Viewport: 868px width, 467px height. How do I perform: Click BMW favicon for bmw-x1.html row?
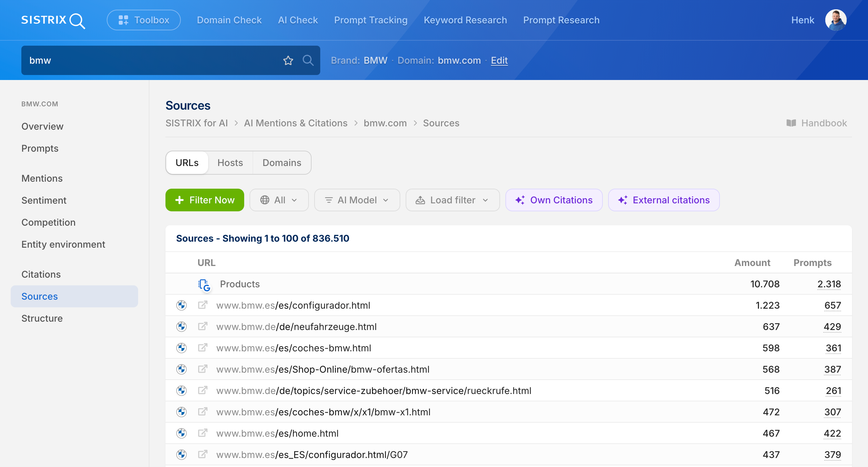click(181, 412)
